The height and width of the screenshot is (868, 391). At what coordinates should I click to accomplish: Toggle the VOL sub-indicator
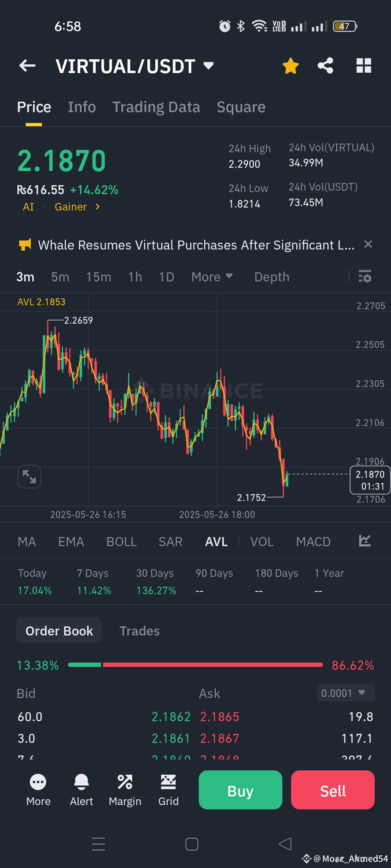pyautogui.click(x=262, y=542)
